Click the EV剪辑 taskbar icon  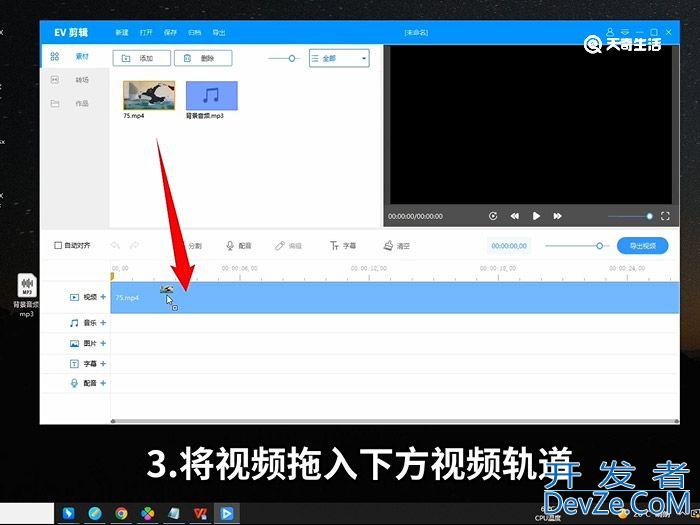coord(226,513)
